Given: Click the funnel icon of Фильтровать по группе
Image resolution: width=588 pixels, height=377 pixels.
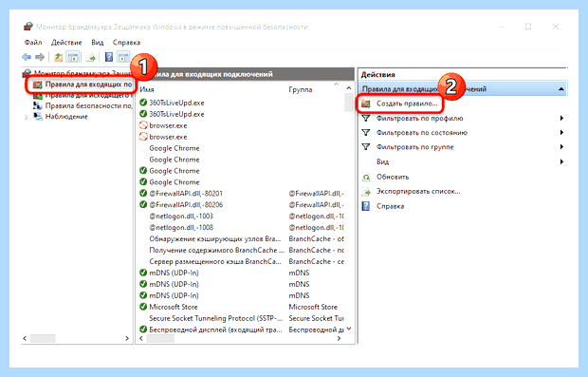Looking at the screenshot, I should pos(366,147).
